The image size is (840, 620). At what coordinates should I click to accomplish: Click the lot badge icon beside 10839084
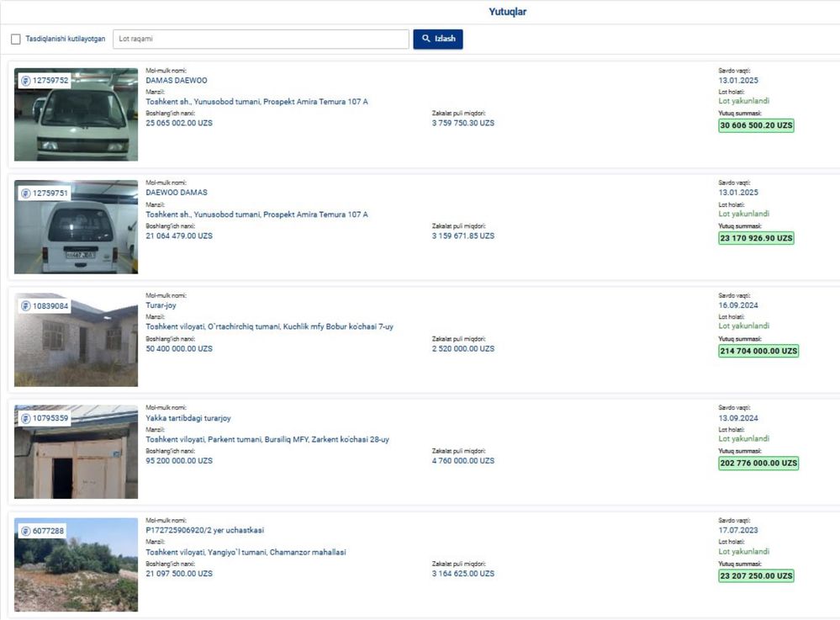click(x=26, y=306)
